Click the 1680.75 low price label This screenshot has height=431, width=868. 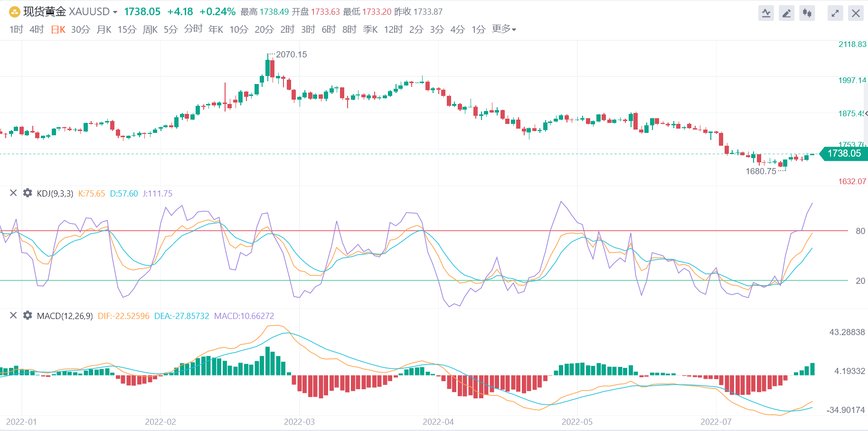coord(761,171)
